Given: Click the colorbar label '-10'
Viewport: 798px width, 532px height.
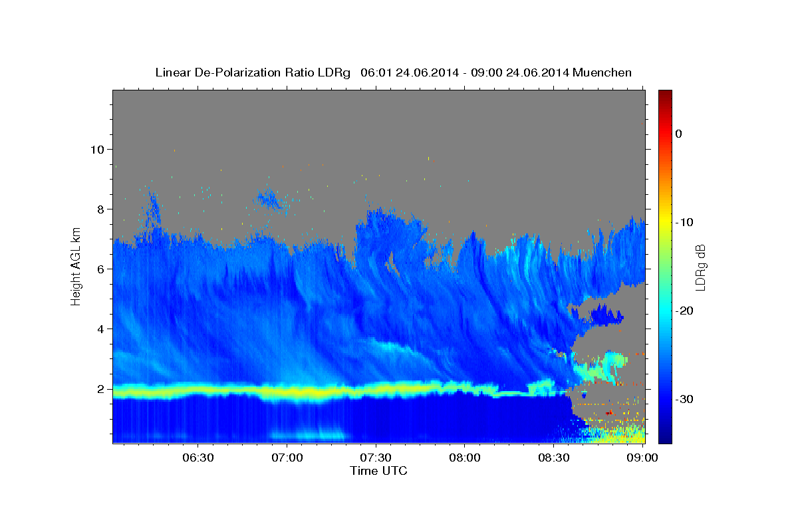Looking at the screenshot, I should 684,222.
